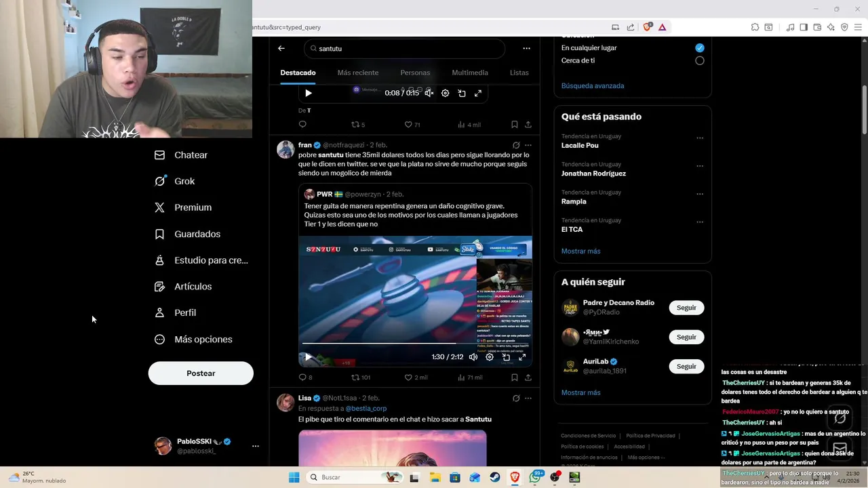Open Chatear in the sidebar
The height and width of the screenshot is (488, 868).
coord(181,155)
